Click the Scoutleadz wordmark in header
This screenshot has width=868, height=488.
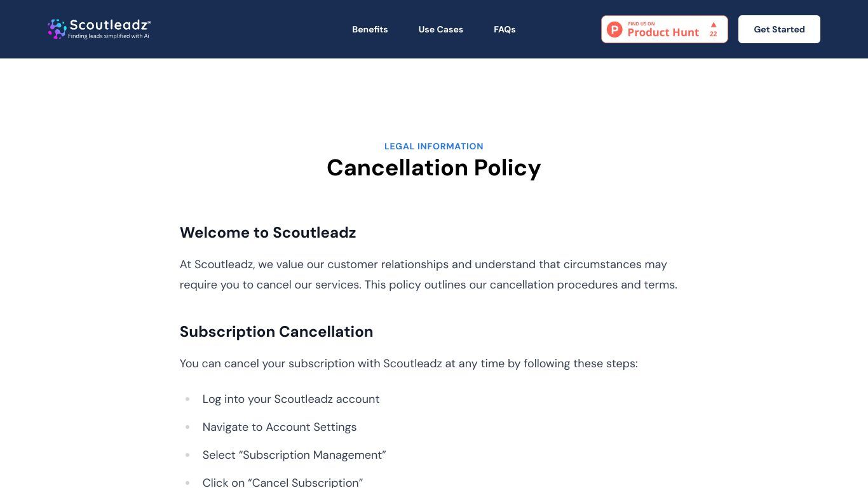110,25
